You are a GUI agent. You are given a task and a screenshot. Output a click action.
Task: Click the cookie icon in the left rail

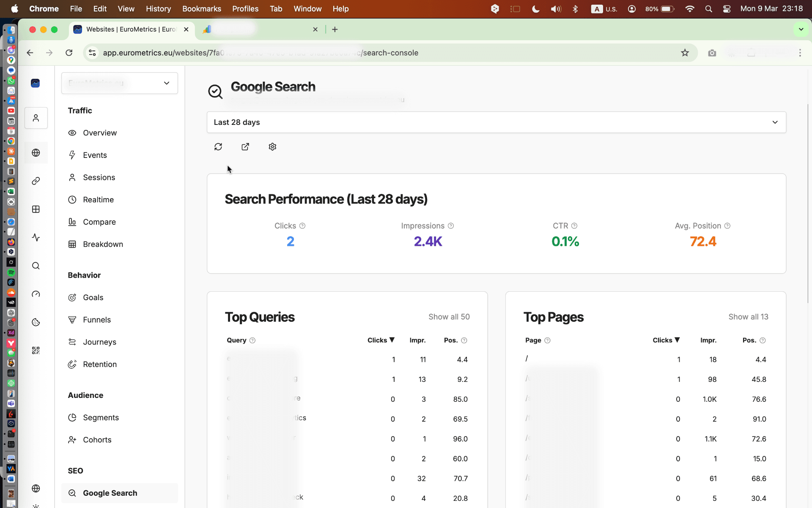point(36,323)
